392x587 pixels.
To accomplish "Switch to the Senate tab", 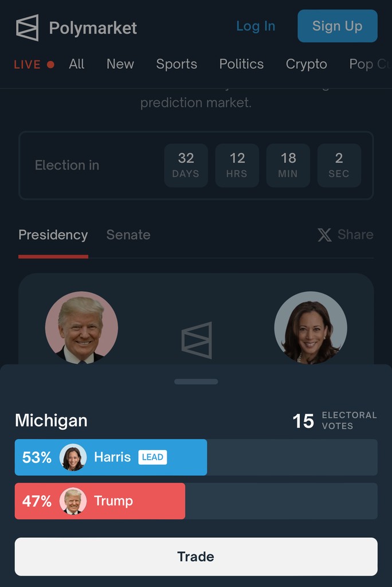I will pos(128,235).
